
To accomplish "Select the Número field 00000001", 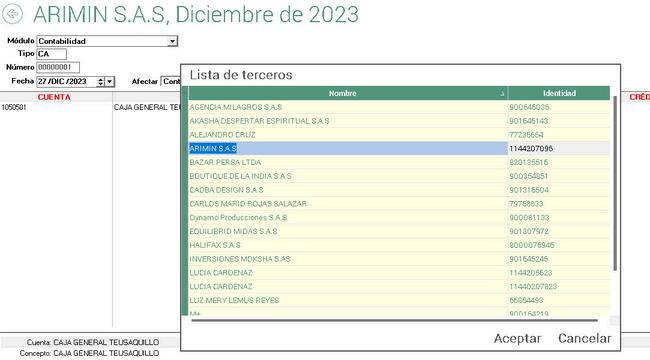I will [x=58, y=67].
